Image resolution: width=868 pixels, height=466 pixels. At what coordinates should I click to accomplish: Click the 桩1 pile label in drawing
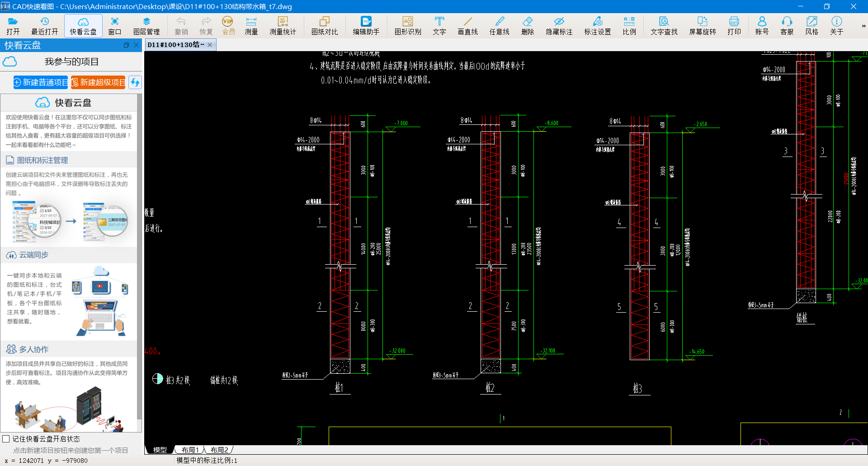point(339,387)
